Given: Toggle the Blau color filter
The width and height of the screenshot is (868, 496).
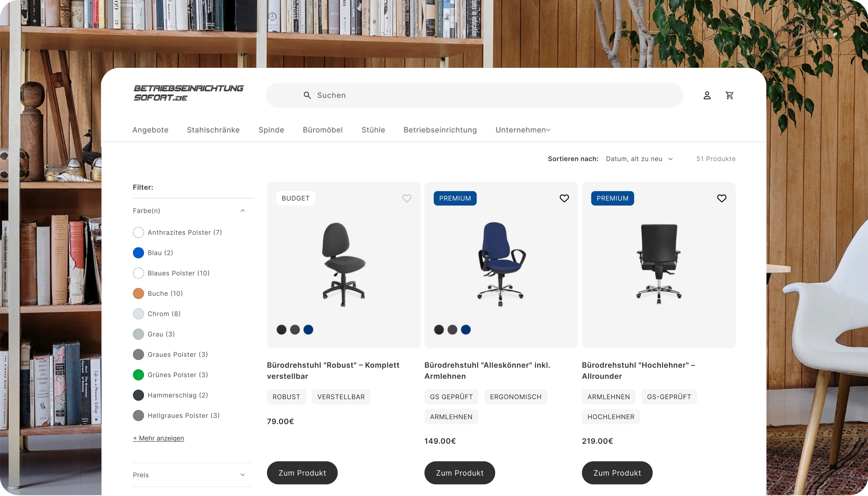Looking at the screenshot, I should 153,253.
